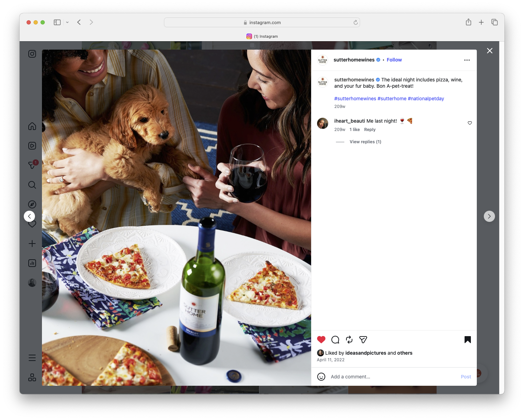Screen dimensions: 524x420
Task: Open the Search icon in the sidebar
Action: pos(32,185)
